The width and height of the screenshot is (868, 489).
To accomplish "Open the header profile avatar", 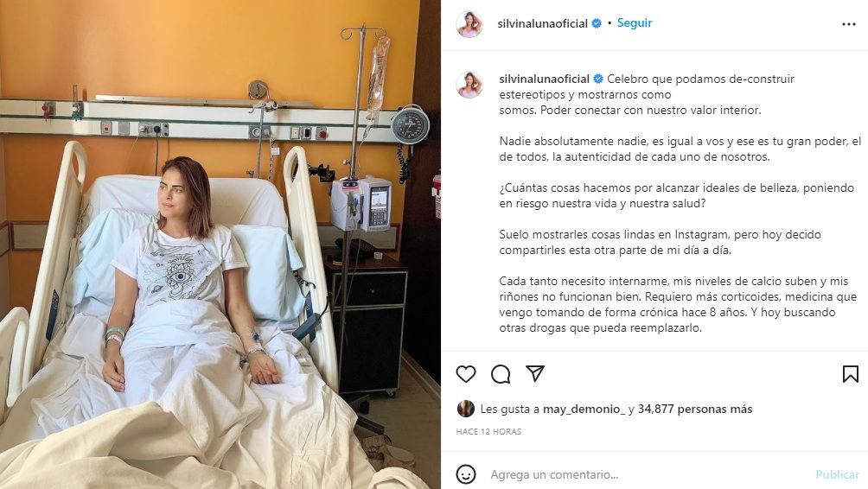I will [x=469, y=24].
